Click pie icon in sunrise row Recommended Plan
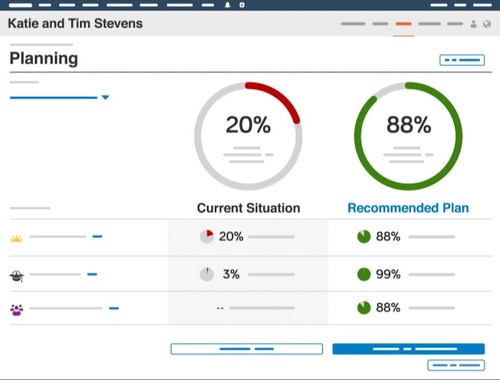Viewport: 500px width, 380px height. pyautogui.click(x=364, y=236)
